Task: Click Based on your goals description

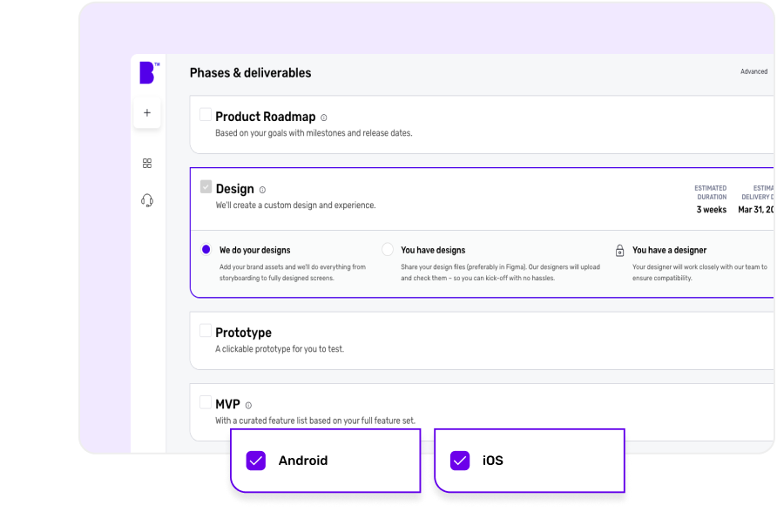Action: click(314, 133)
